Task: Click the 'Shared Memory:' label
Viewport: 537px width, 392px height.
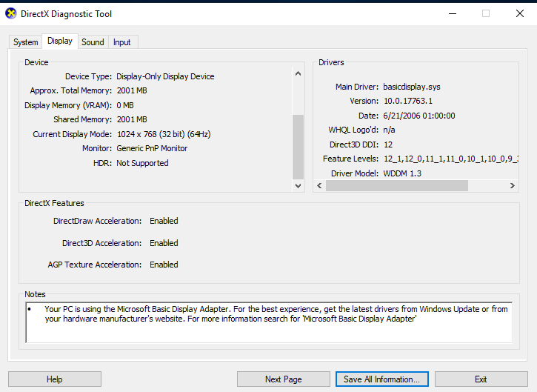Action: [82, 119]
